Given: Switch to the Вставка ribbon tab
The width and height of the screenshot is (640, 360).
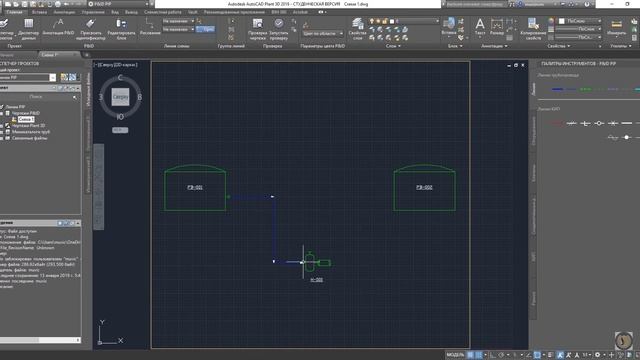Looking at the screenshot, I should click(x=39, y=12).
